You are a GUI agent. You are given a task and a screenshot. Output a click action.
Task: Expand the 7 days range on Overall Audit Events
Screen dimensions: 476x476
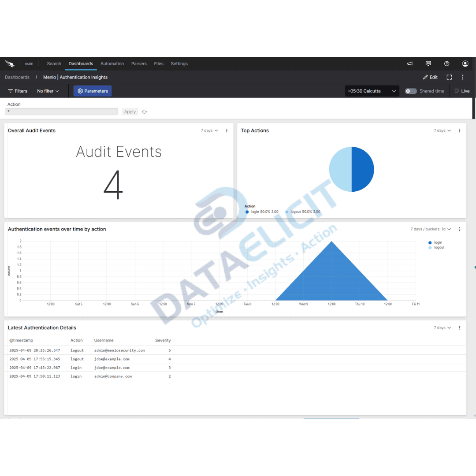coord(209,130)
